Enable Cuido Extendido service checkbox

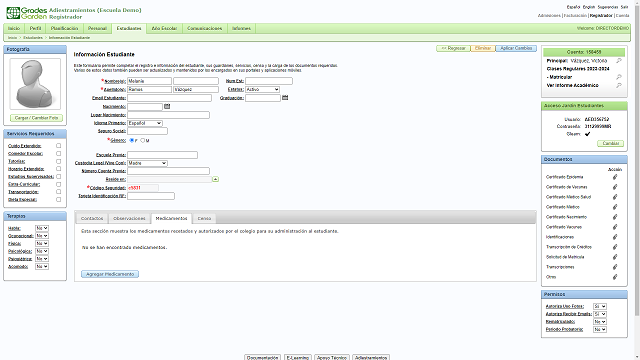point(58,146)
